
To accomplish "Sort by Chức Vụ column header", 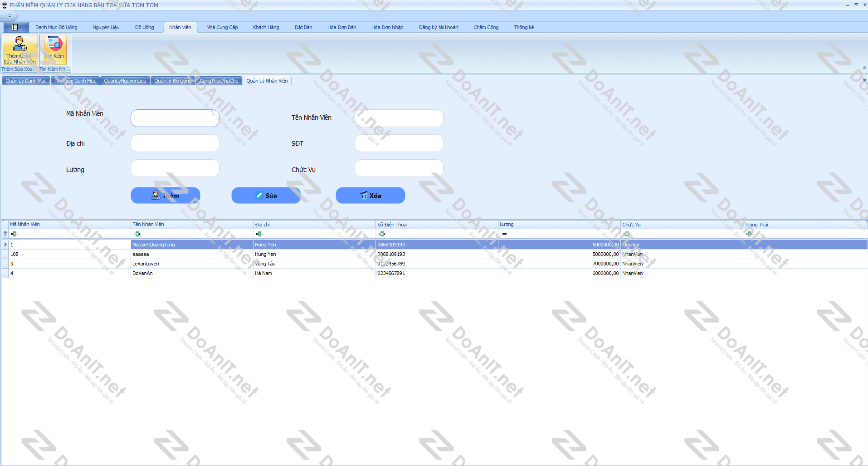I will click(x=682, y=225).
